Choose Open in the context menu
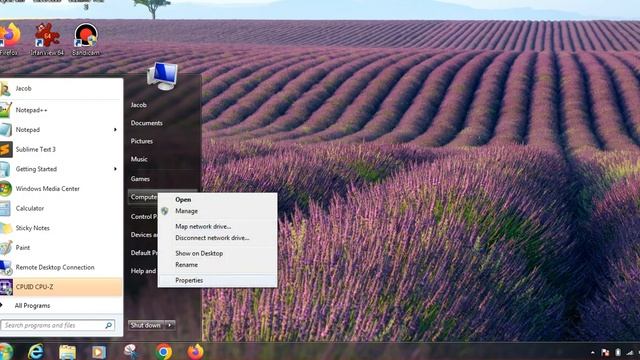 tap(218, 200)
